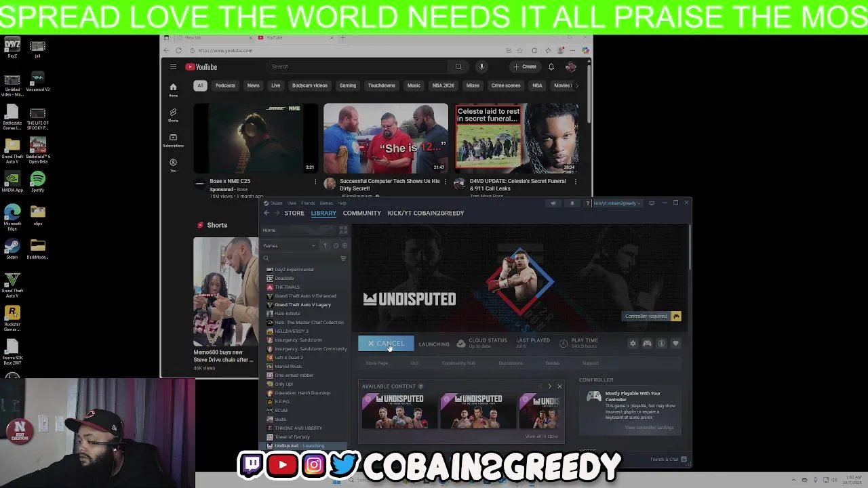Open YouTube notifications bell
Screen dimensions: 868x488
(x=551, y=66)
